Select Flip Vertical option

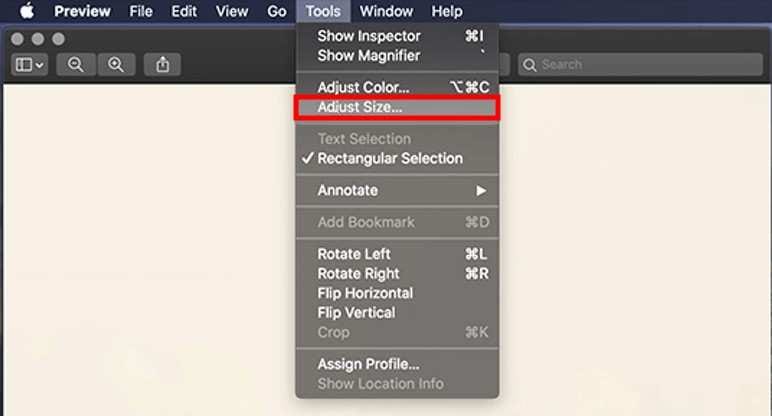point(357,312)
